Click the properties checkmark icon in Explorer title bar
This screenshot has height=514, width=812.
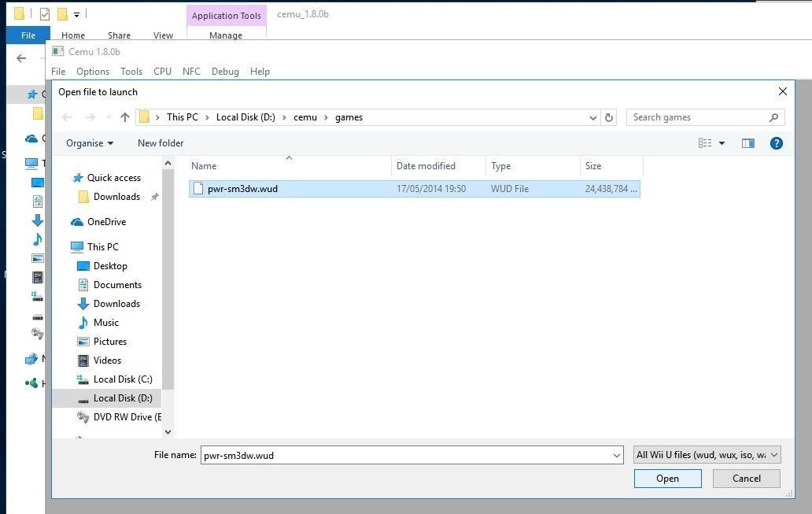(x=45, y=14)
